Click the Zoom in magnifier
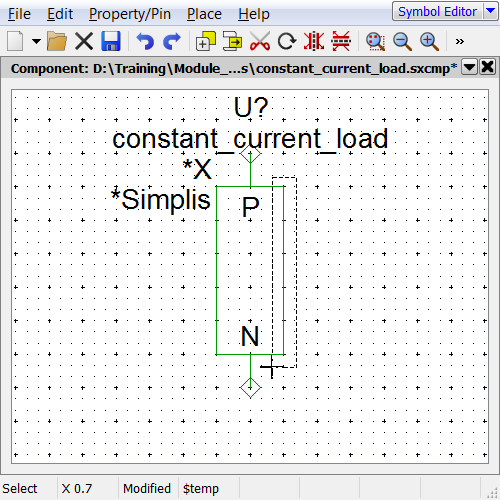 coord(429,42)
